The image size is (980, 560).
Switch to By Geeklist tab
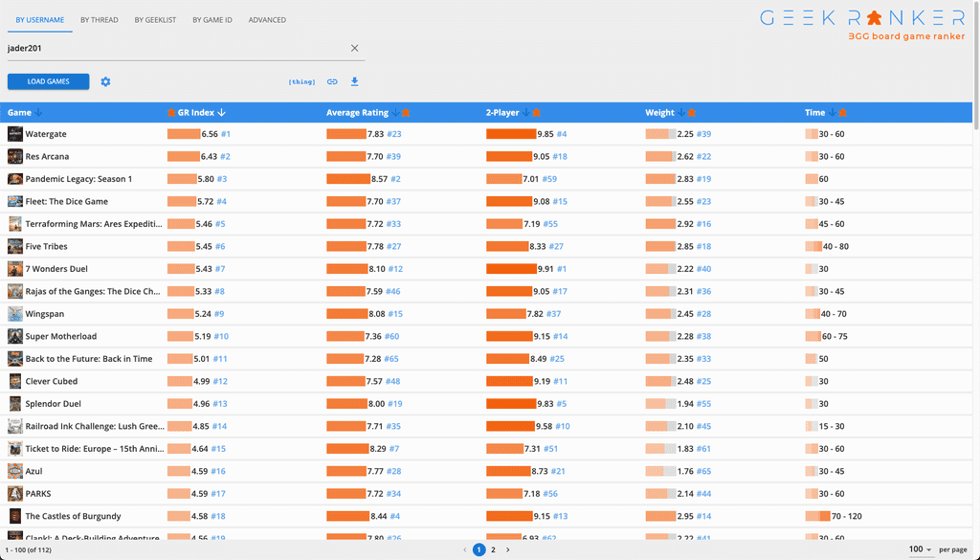(x=155, y=20)
